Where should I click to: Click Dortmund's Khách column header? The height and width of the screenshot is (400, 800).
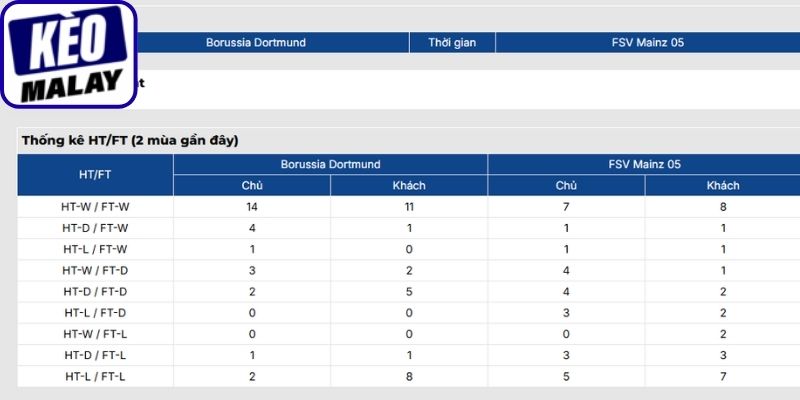point(409,186)
